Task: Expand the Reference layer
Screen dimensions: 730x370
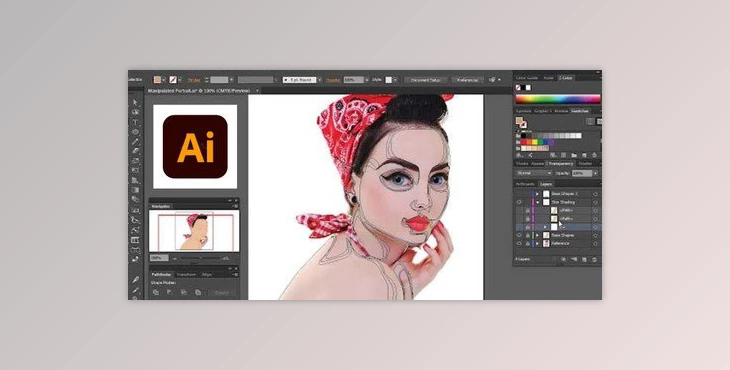Action: 537,243
